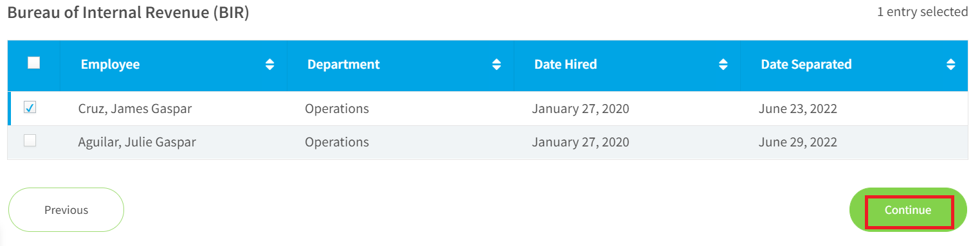This screenshot has width=980, height=246.
Task: Click the Bureau of Internal Revenue heading
Action: [x=128, y=13]
